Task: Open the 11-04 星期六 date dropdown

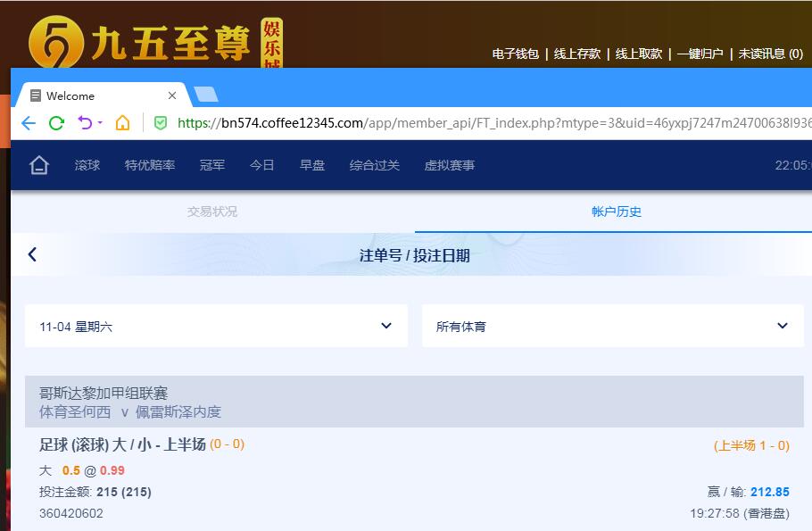Action: [216, 326]
